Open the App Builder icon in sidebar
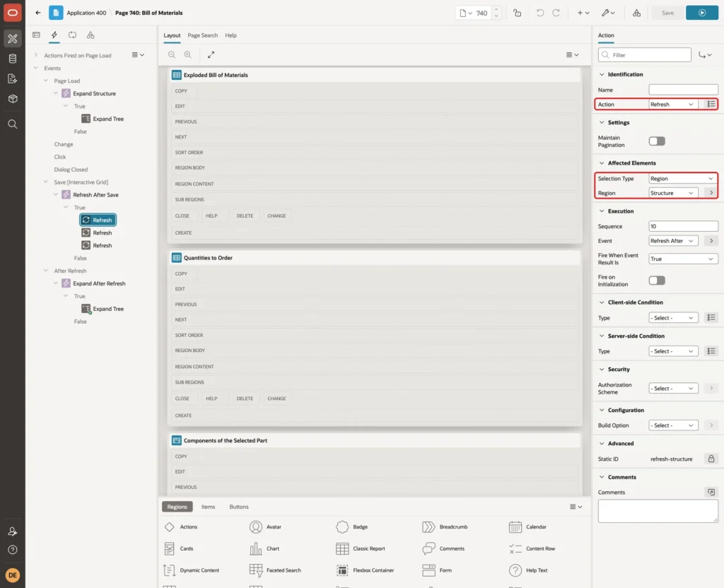This screenshot has width=724, height=588. (13, 39)
